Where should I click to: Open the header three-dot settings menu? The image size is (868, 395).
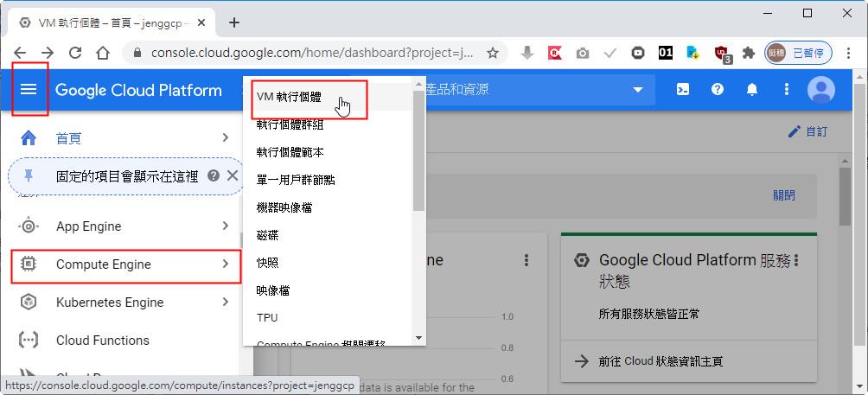pyautogui.click(x=786, y=89)
